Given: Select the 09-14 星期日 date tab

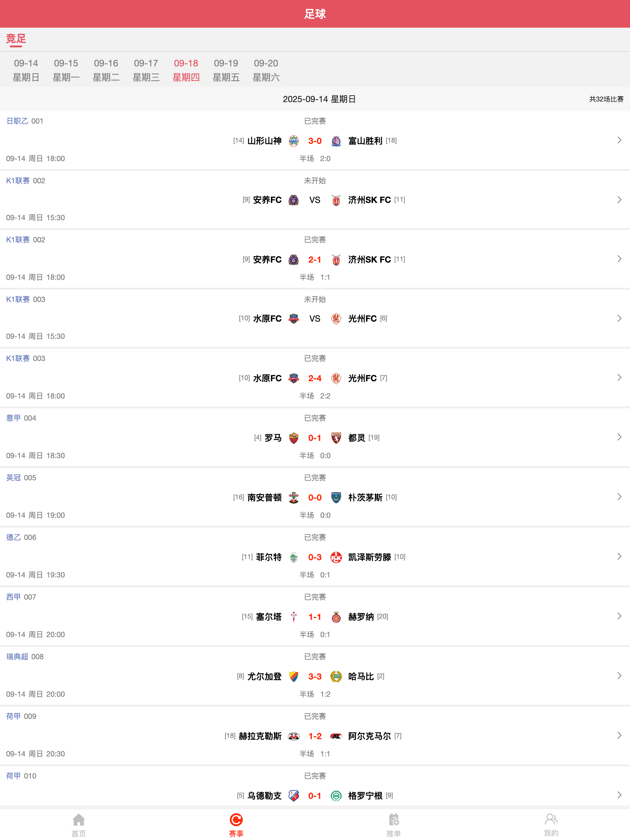Looking at the screenshot, I should pos(26,70).
